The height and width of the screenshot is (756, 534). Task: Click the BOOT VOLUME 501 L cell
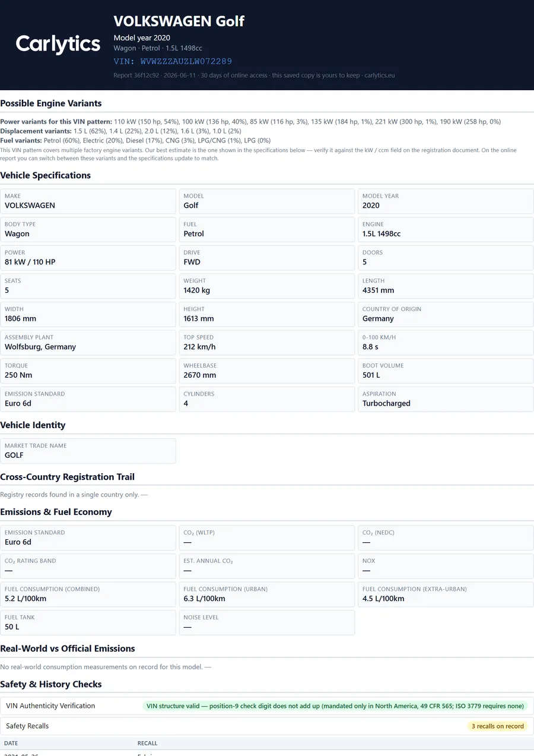[446, 371]
